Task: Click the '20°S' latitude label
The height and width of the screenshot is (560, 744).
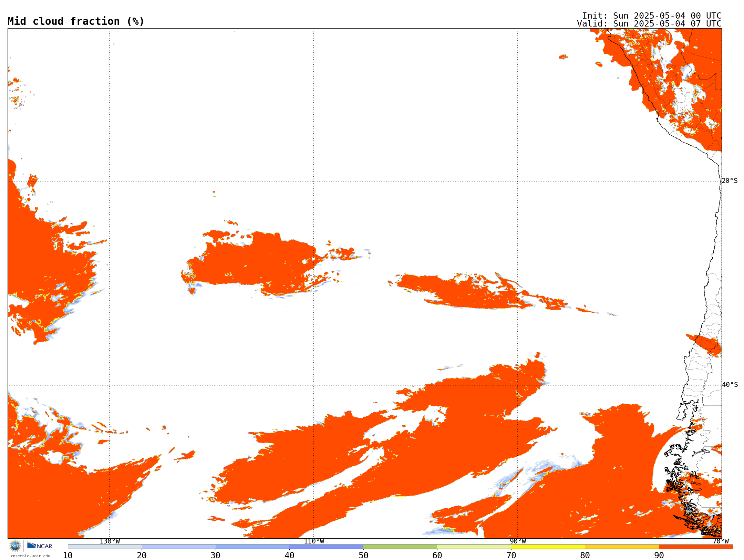Action: [730, 181]
